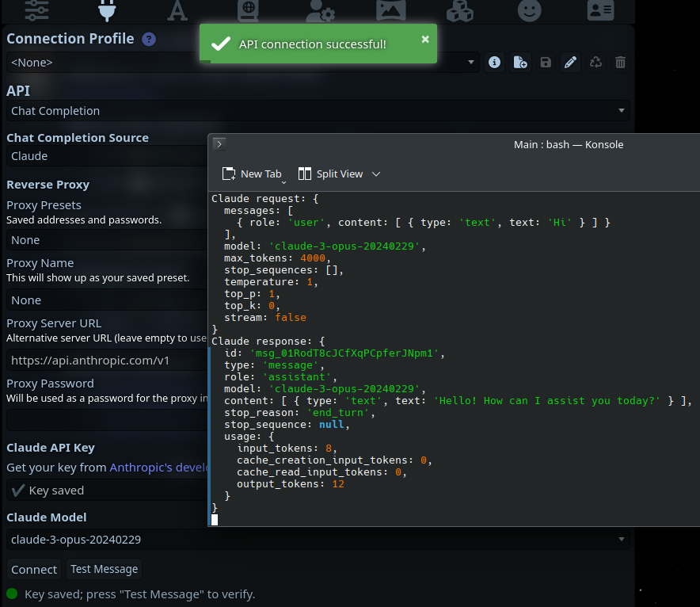Focus the Proxy Server URL input field
The width and height of the screenshot is (700, 607).
(107, 361)
